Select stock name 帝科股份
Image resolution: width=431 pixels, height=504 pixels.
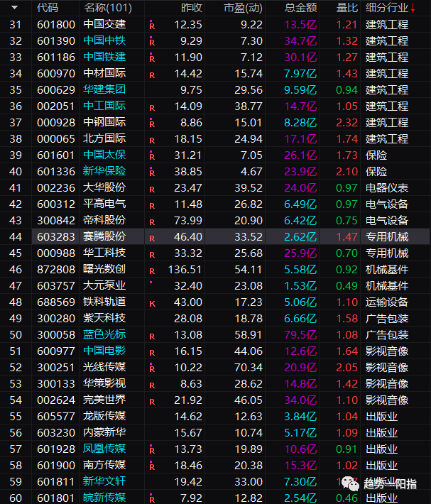click(x=104, y=220)
